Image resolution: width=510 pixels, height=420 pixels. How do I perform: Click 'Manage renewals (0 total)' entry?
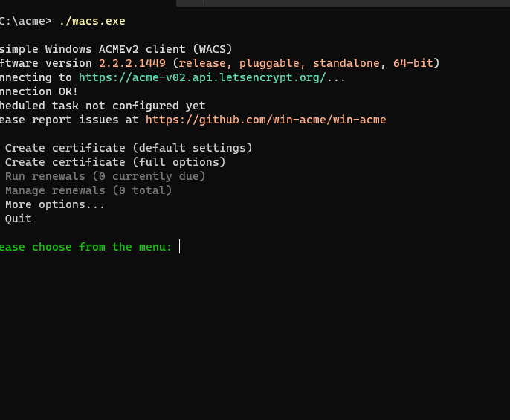tap(88, 190)
